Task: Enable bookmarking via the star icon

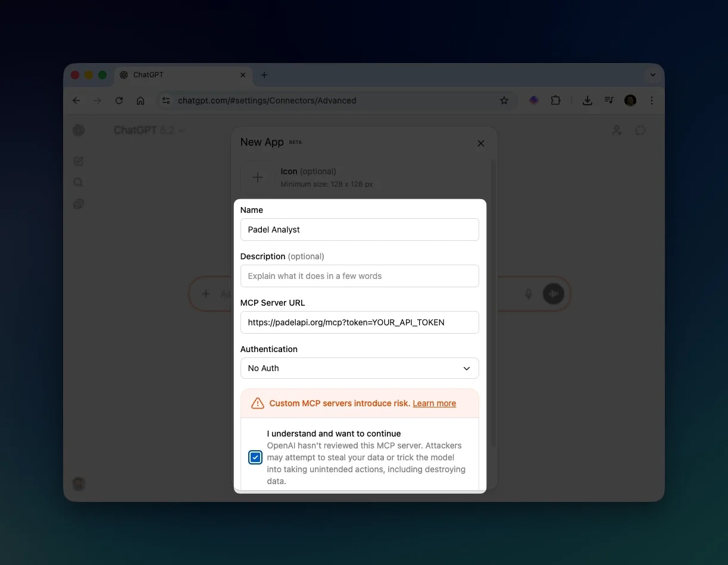Action: pos(504,101)
